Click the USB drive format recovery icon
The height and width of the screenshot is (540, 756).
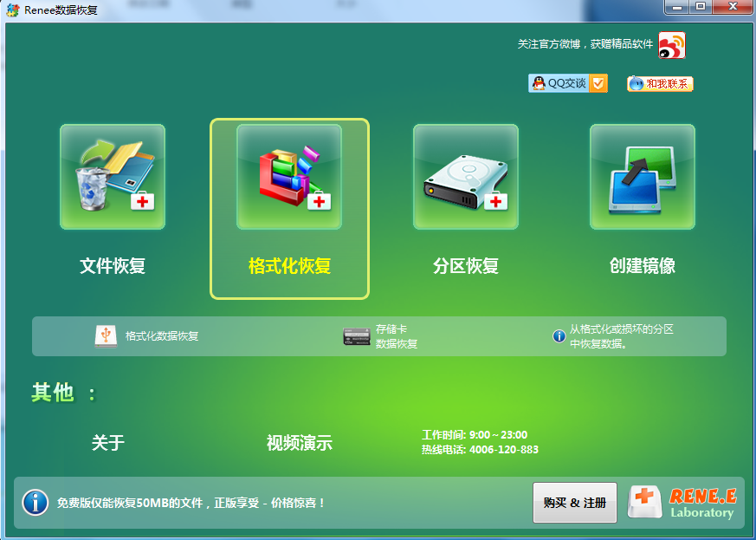(x=106, y=336)
